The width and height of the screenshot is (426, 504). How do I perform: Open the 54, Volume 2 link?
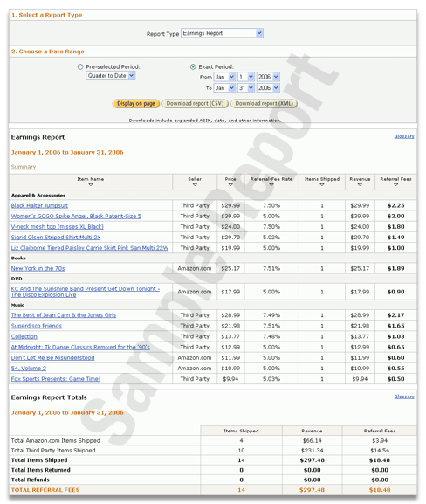pos(29,368)
